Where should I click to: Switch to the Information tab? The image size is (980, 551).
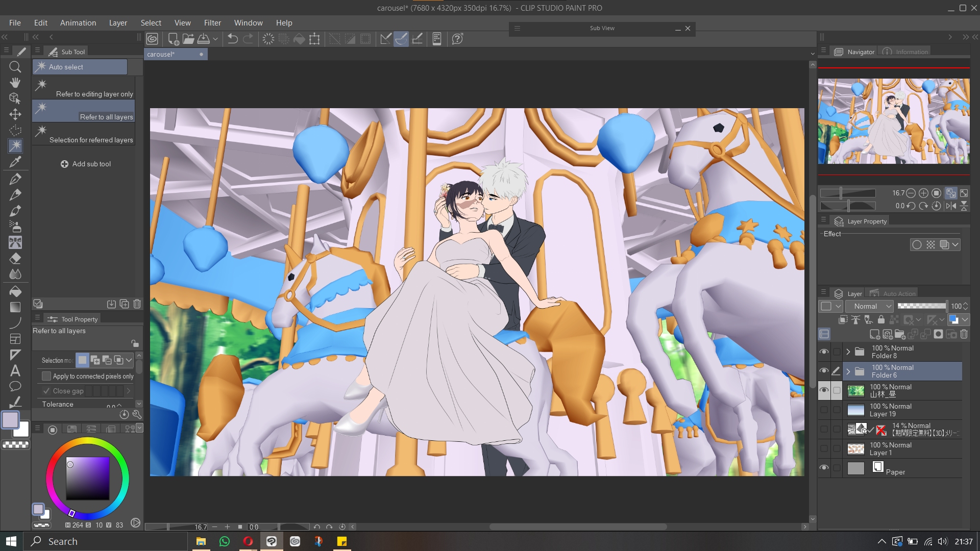(906, 52)
